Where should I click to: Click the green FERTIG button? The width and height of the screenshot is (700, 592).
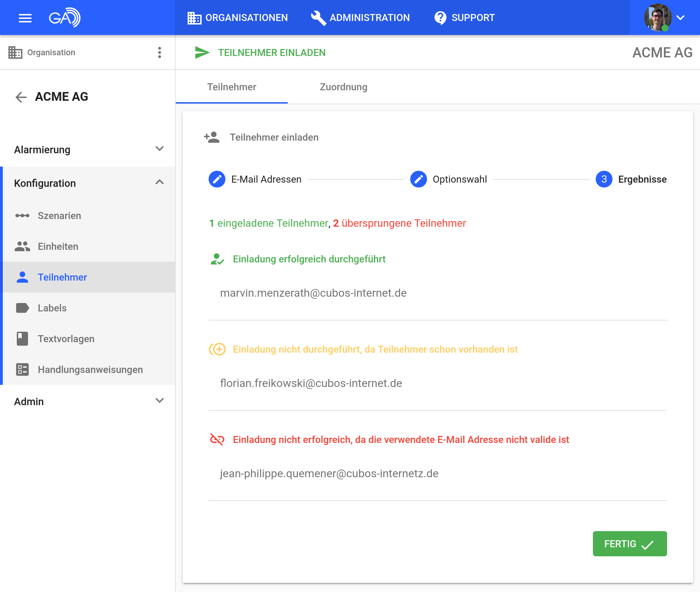click(629, 544)
